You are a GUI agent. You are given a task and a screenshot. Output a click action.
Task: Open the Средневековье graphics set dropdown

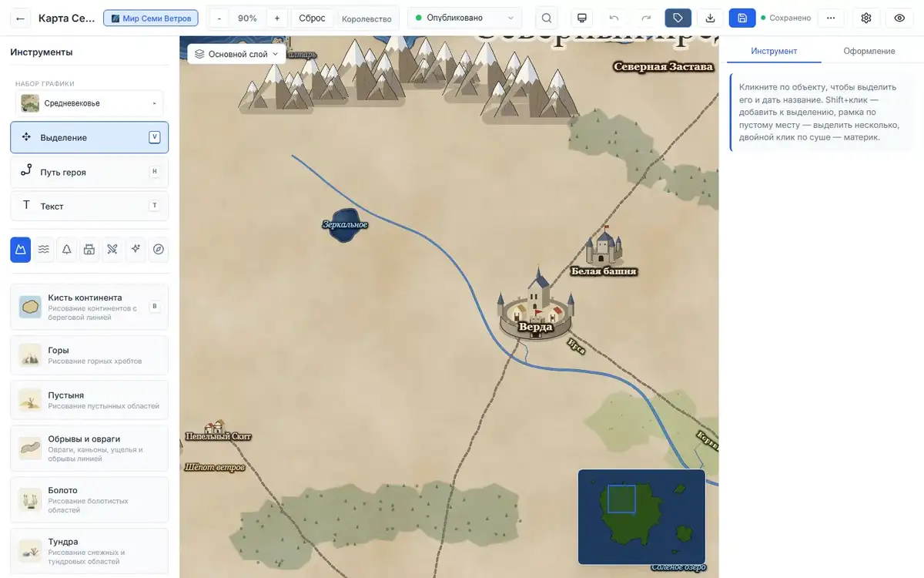click(89, 103)
